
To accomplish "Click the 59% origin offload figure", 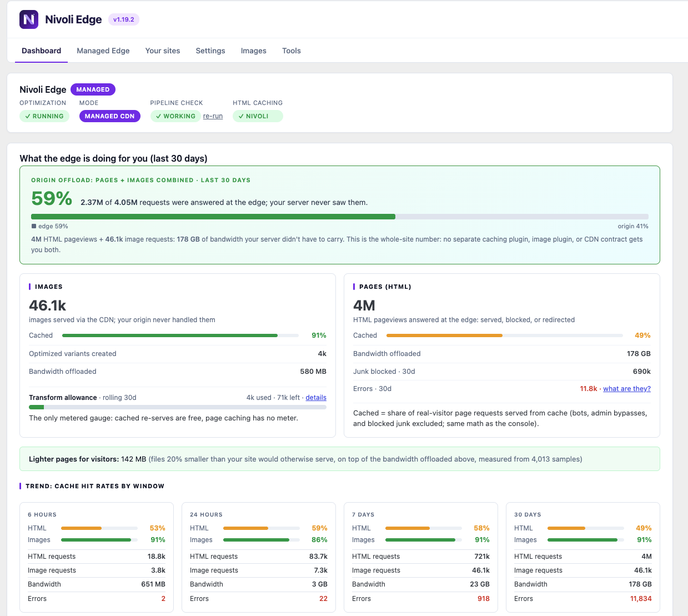I will (x=52, y=198).
